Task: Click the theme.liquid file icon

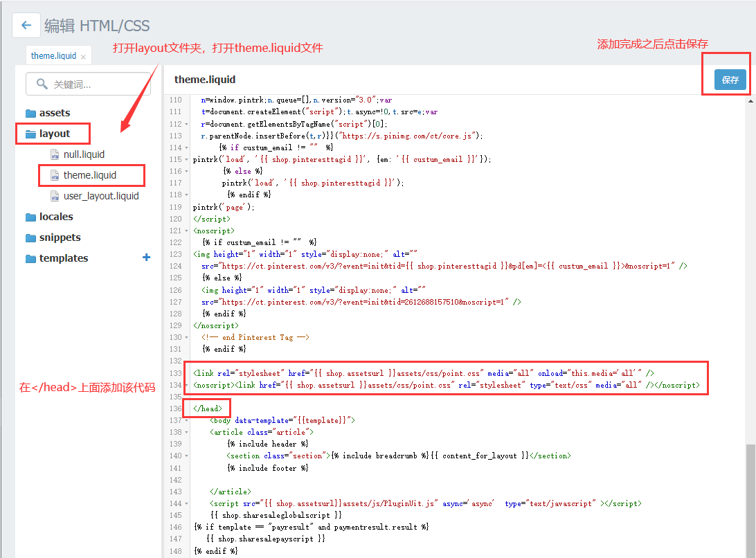Action: point(55,176)
